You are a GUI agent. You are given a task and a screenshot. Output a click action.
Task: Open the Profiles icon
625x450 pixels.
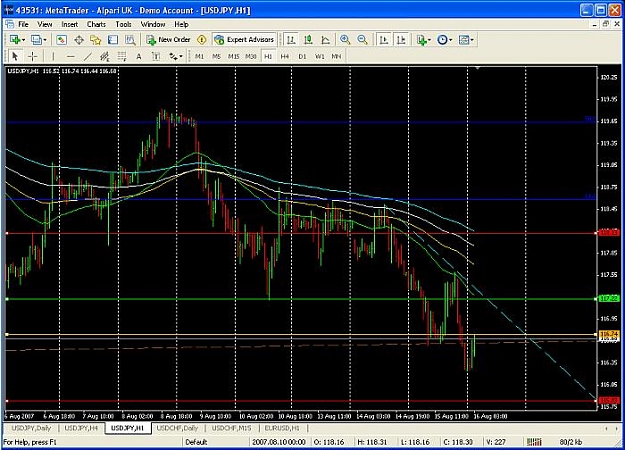coord(36,40)
